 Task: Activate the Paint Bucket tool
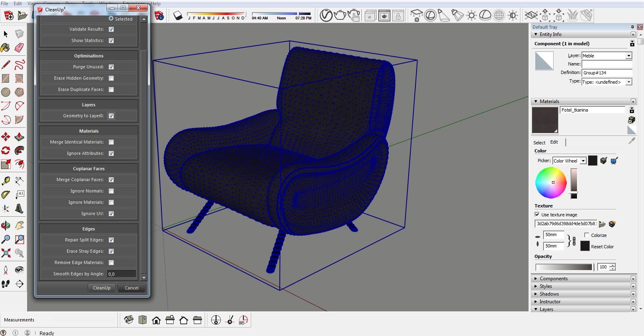coord(6,48)
